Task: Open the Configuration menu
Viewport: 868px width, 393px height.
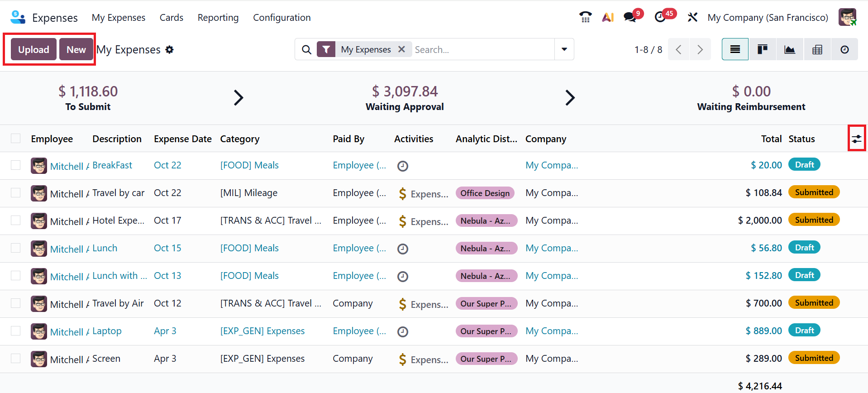Action: tap(281, 18)
